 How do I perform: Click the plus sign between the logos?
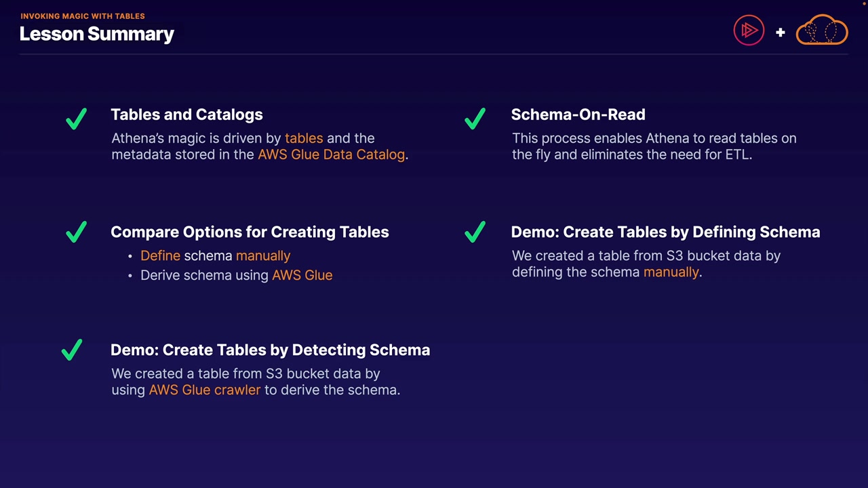tap(781, 32)
